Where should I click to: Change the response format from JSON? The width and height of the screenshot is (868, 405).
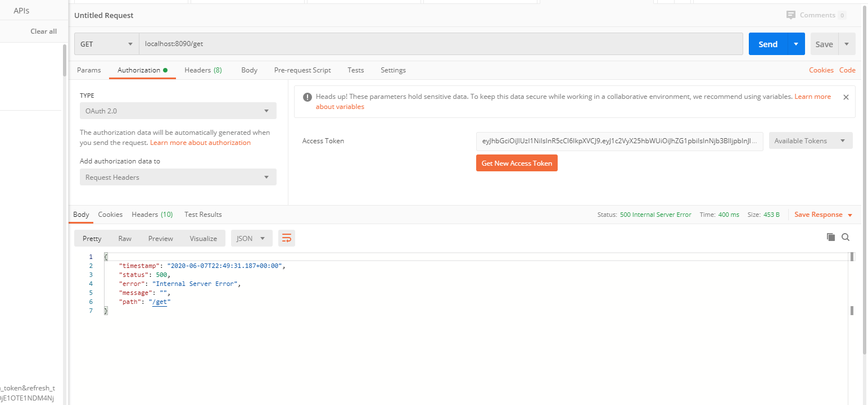coord(251,238)
